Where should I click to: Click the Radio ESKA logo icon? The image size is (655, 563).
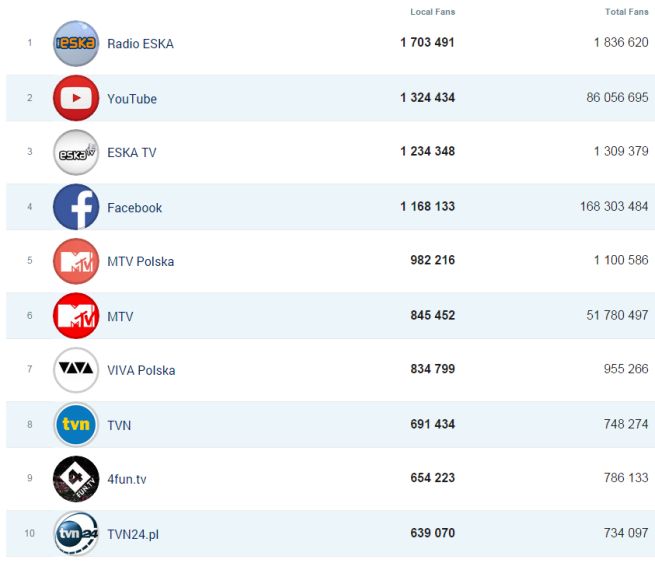(x=76, y=44)
